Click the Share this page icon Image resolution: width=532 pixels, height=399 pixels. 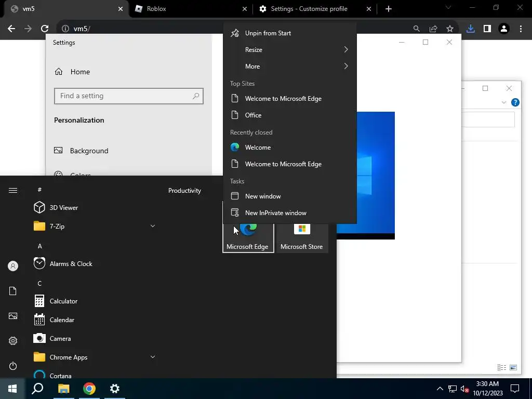433,29
